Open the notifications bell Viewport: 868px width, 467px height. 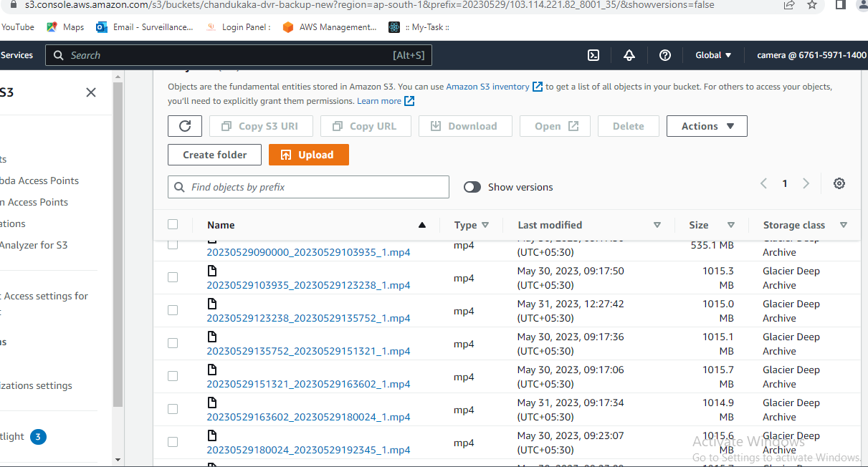(629, 55)
